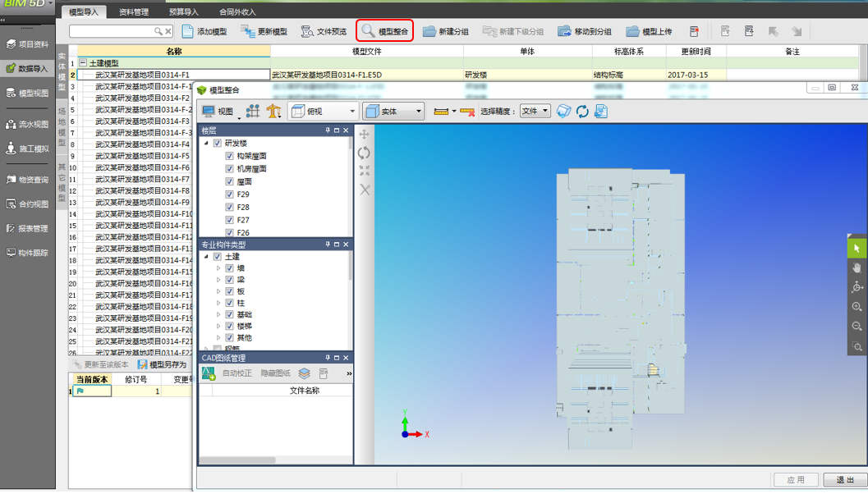Screen dimensions: 868x494
Task: Uncheck the 机房屋面 floor checkbox
Action: 229,169
